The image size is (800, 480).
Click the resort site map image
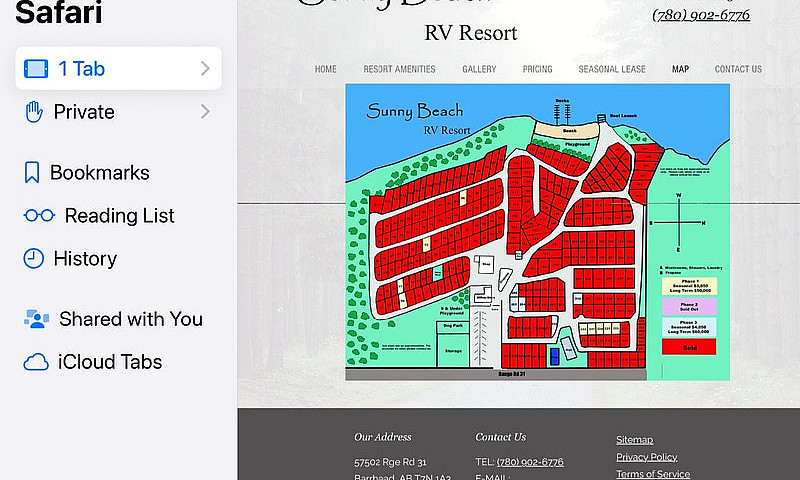538,232
